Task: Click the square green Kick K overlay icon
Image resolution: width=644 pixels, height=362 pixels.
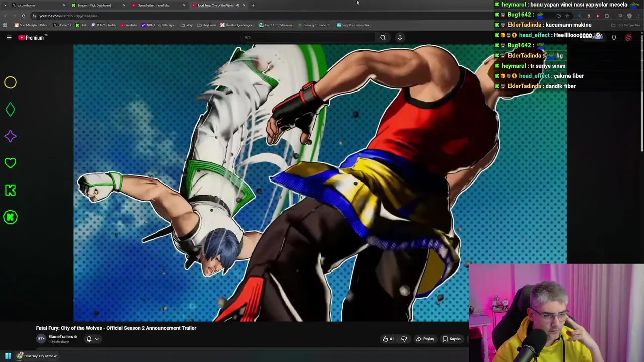Action: (x=10, y=190)
